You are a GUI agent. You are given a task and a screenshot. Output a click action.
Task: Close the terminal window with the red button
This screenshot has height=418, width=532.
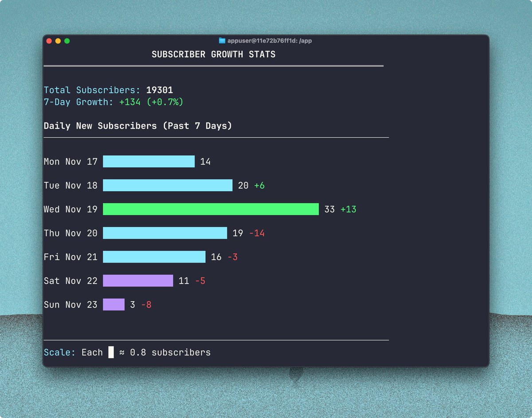(x=49, y=41)
